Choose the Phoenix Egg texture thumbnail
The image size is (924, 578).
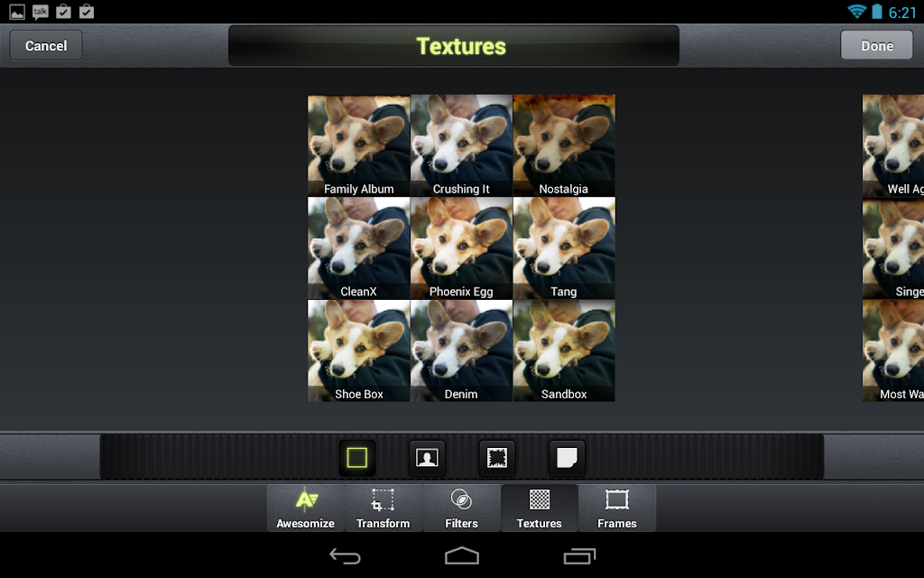click(461, 248)
